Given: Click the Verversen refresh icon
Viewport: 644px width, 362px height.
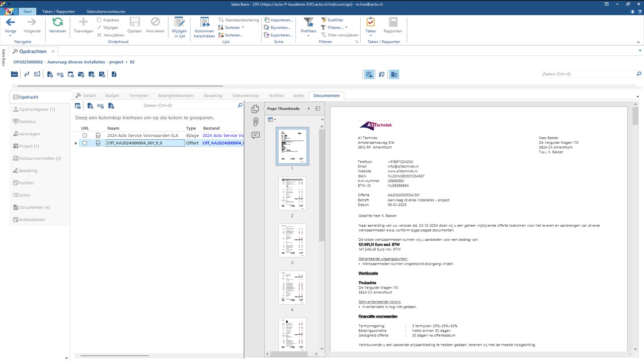Looking at the screenshot, I should (57, 22).
